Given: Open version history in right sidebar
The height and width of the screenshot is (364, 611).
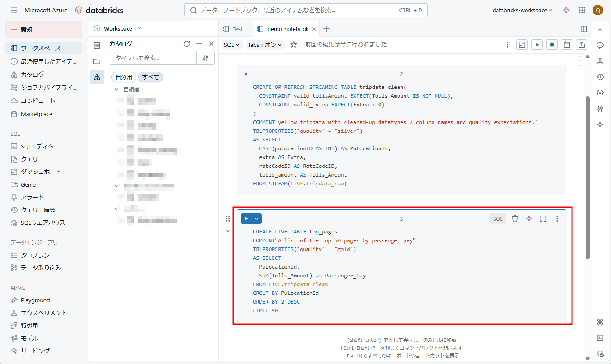Looking at the screenshot, I should point(600,77).
